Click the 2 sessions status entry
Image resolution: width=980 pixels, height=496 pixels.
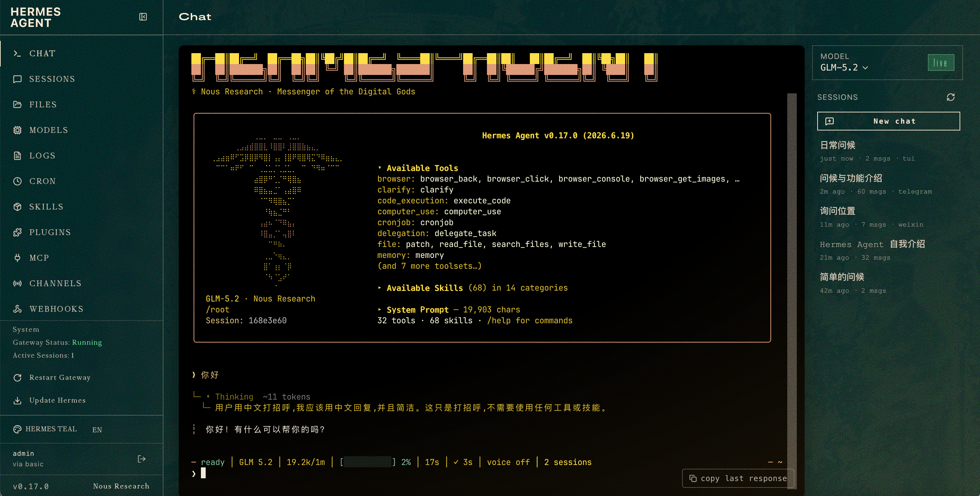point(568,462)
